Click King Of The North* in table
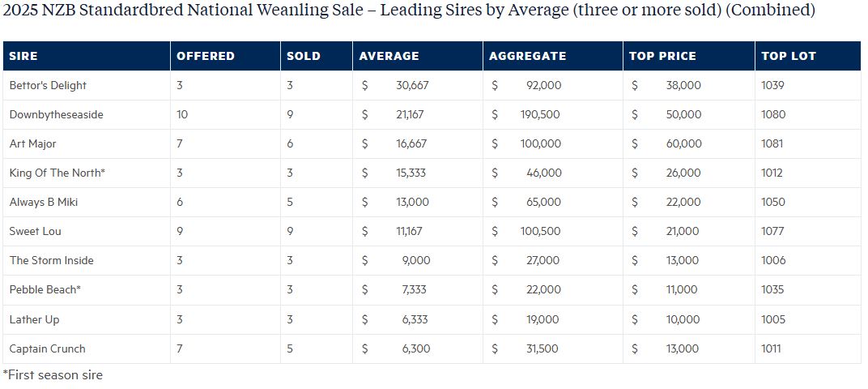Screen dimensions: 868x389 (57, 173)
